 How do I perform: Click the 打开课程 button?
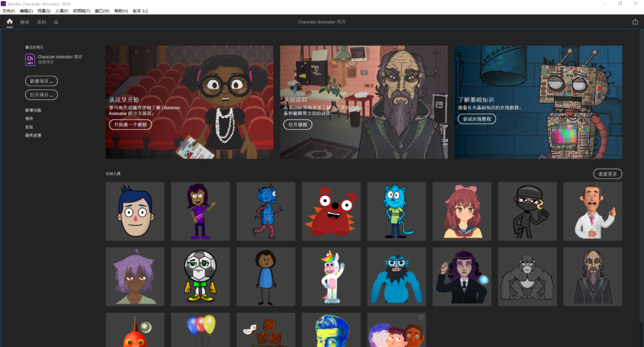298,125
